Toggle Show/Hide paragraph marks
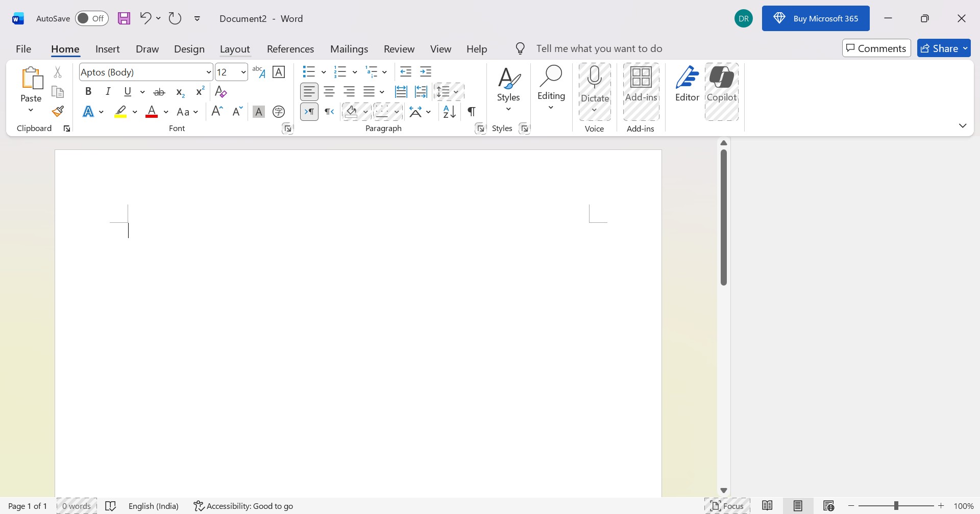The height and width of the screenshot is (514, 980). pyautogui.click(x=472, y=112)
